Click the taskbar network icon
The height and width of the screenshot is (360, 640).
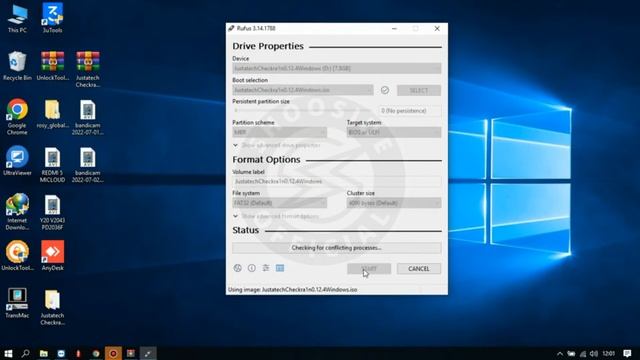pos(583,353)
